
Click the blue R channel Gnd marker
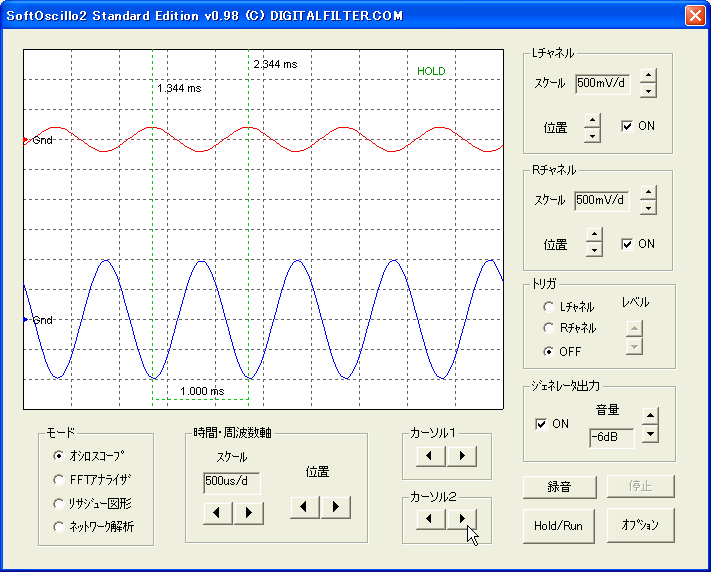tap(26, 320)
